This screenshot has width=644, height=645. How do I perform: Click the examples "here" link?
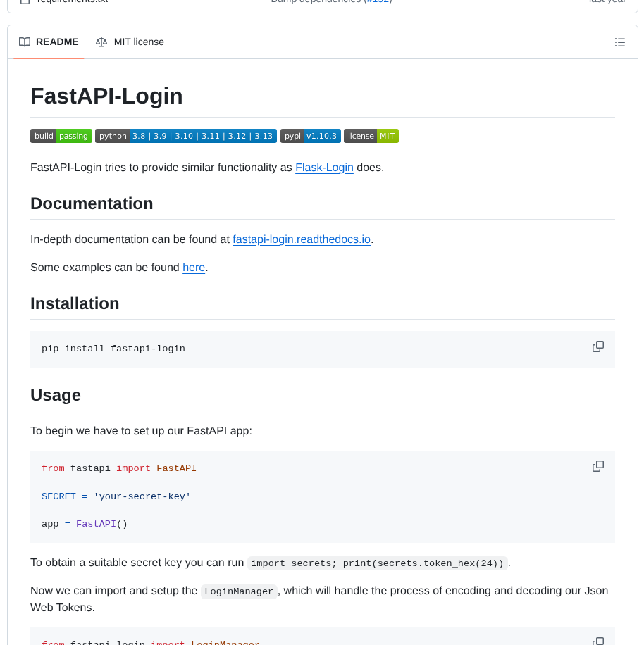(194, 268)
